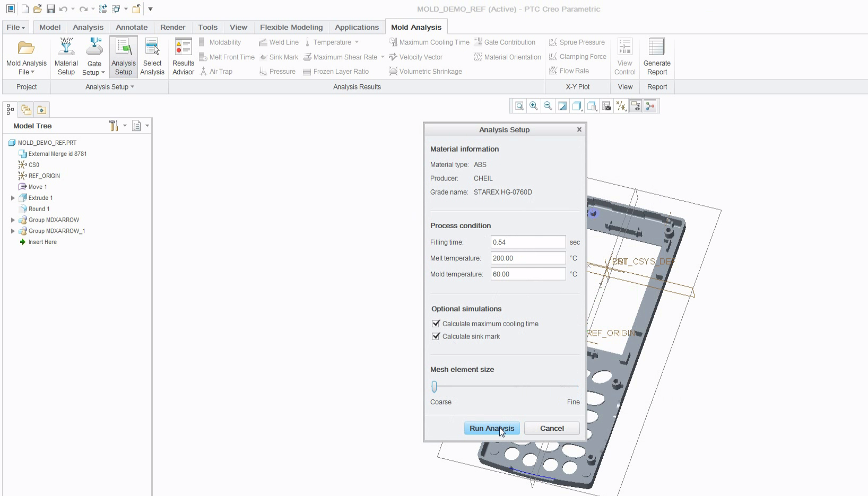868x496 pixels.
Task: Refit the model view with the magnifier icon
Action: click(519, 106)
